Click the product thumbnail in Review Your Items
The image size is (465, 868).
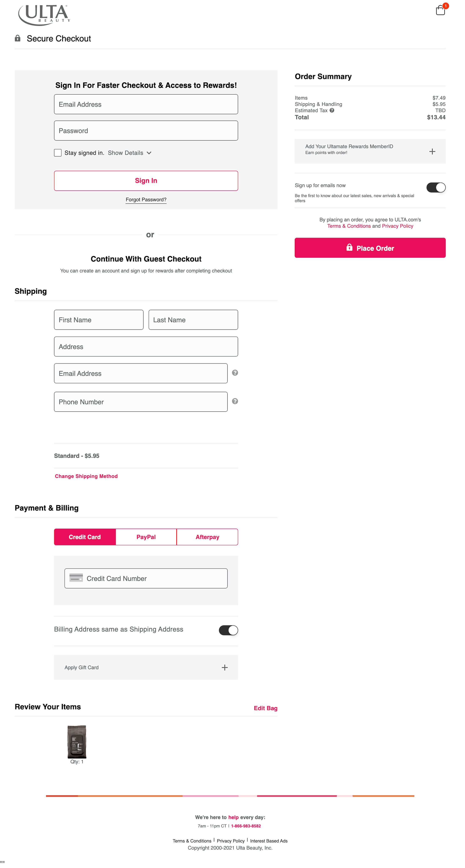point(77,741)
